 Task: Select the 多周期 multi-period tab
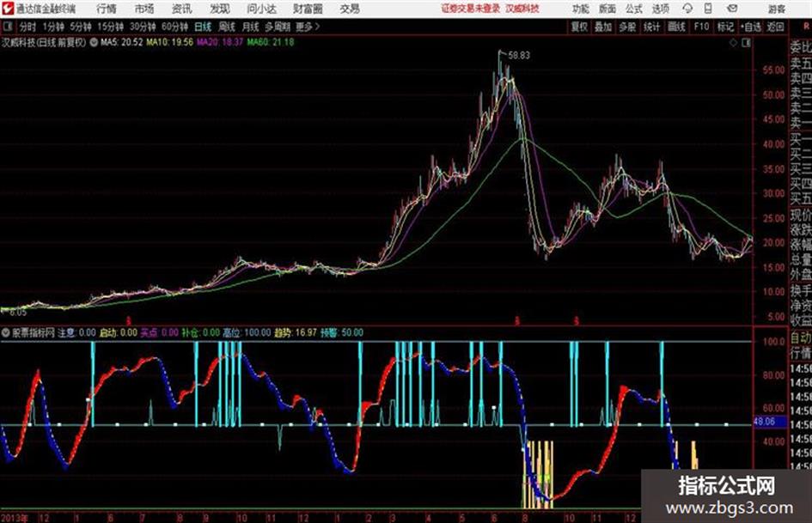coord(277,27)
